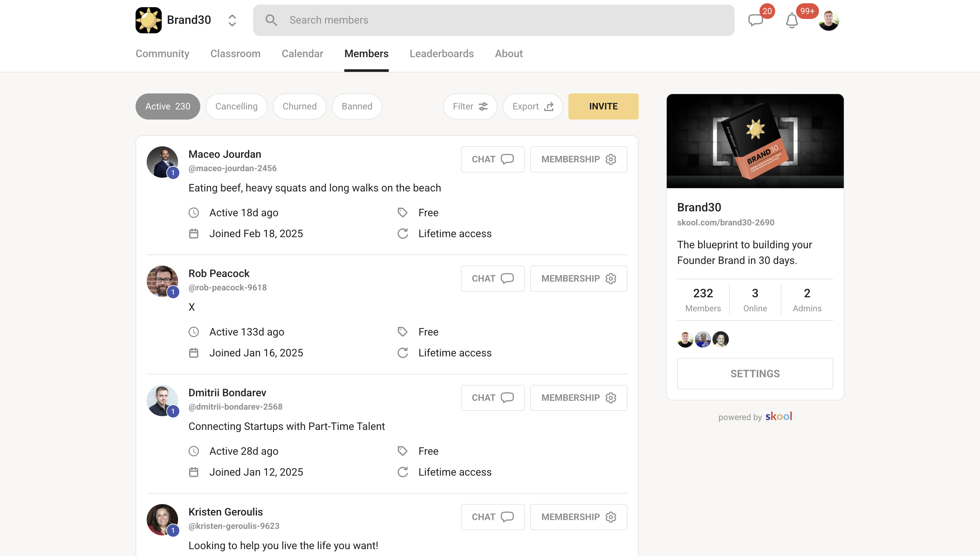This screenshot has height=556, width=980.
Task: Open Maceo Jourdan's membership settings gear
Action: coord(611,159)
